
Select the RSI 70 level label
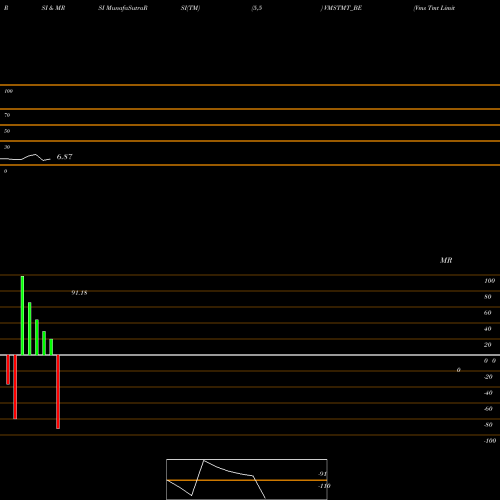click(x=7, y=115)
